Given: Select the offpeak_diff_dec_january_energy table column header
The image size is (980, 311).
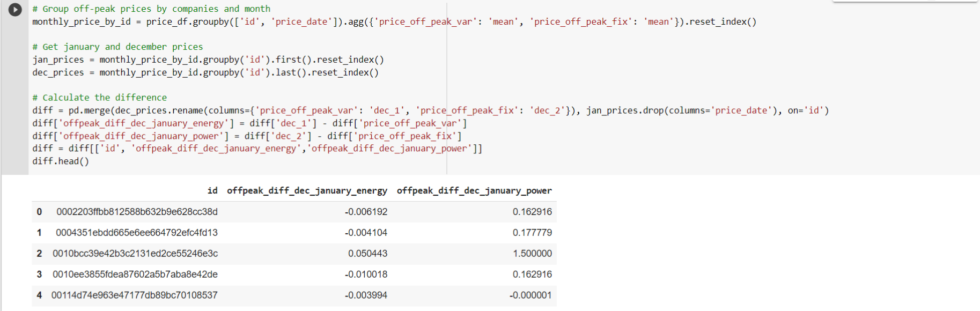Looking at the screenshot, I should coord(307,191).
